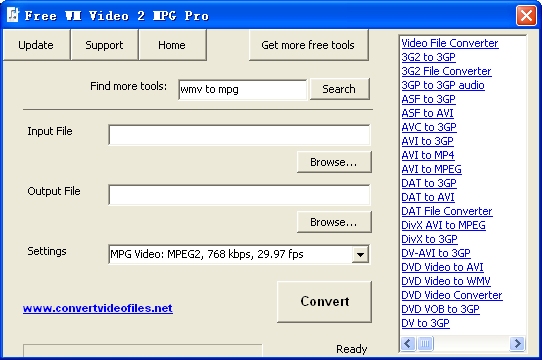Click the Settings label
The width and height of the screenshot is (542, 360).
pos(47,251)
